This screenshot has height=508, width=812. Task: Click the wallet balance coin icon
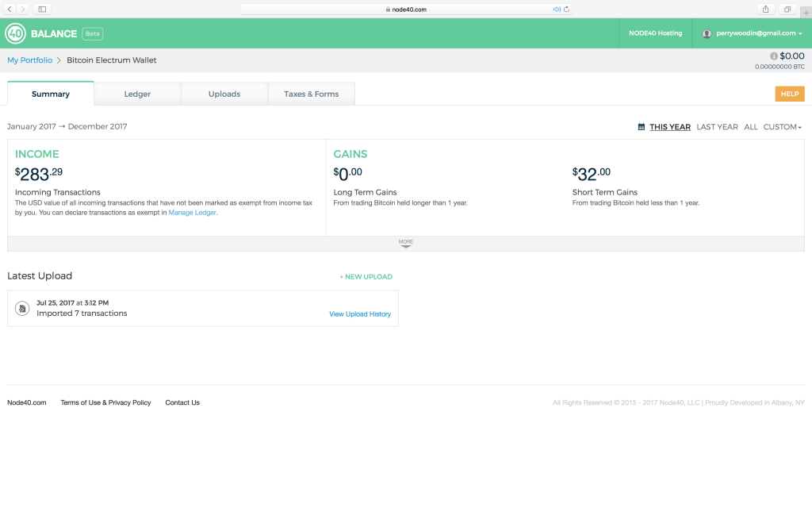[774, 56]
